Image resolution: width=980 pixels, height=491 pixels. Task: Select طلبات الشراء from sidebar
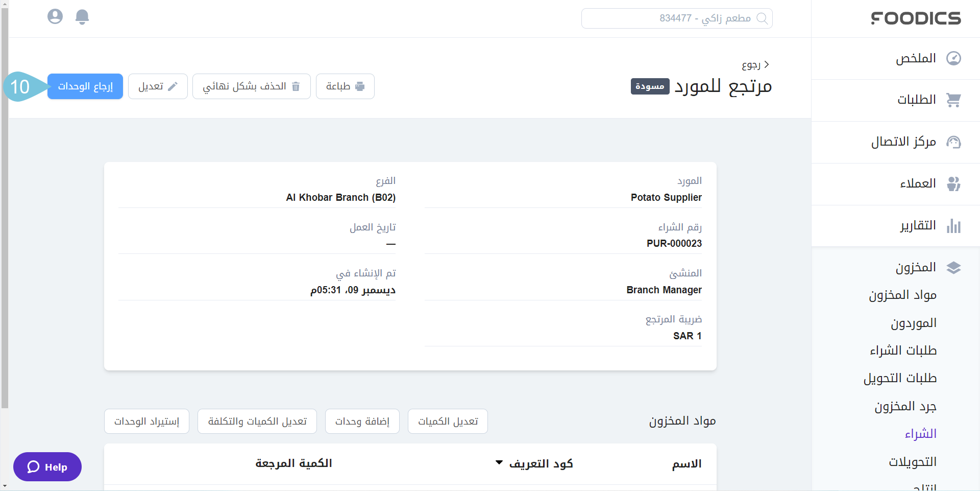[x=903, y=350]
